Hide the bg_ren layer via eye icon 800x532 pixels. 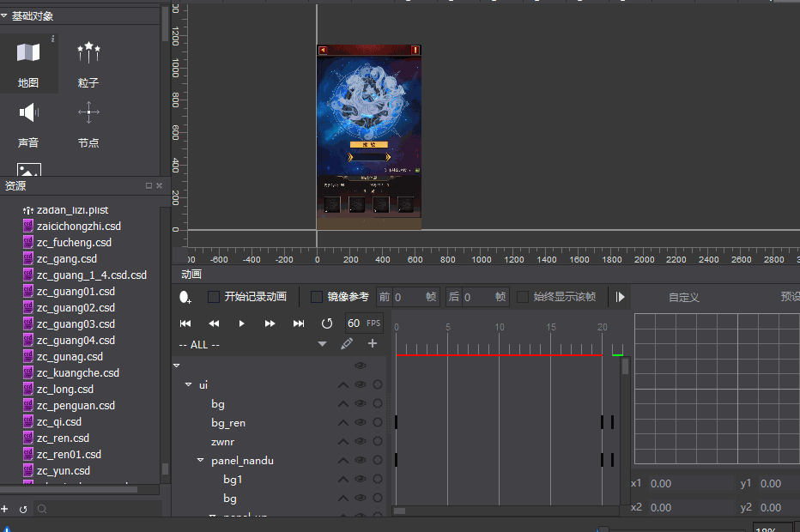(x=361, y=422)
